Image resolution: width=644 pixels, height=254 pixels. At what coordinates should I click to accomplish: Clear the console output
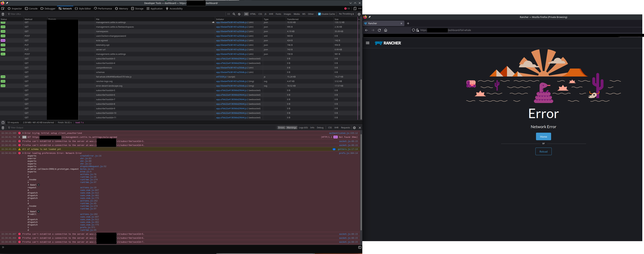click(x=3, y=128)
